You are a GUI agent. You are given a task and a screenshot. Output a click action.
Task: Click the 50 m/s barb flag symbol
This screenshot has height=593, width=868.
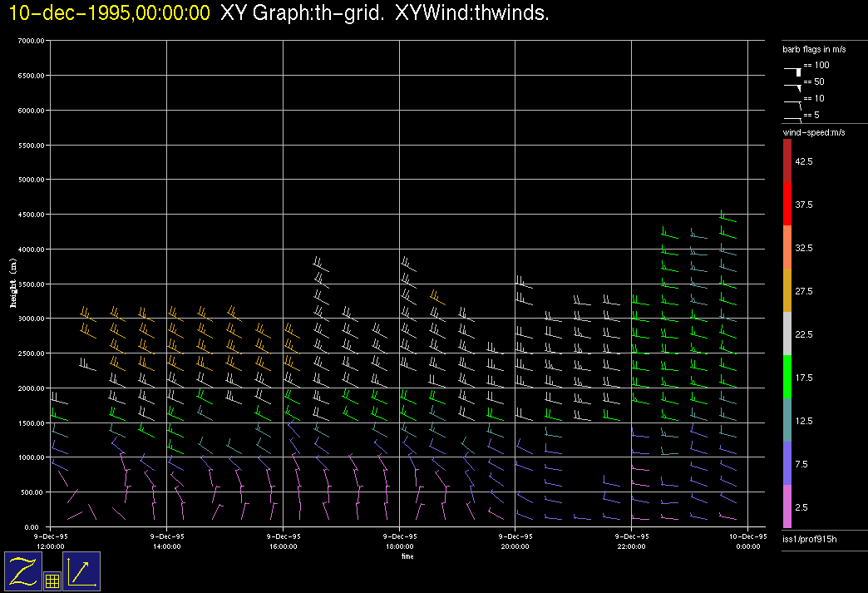coord(792,85)
